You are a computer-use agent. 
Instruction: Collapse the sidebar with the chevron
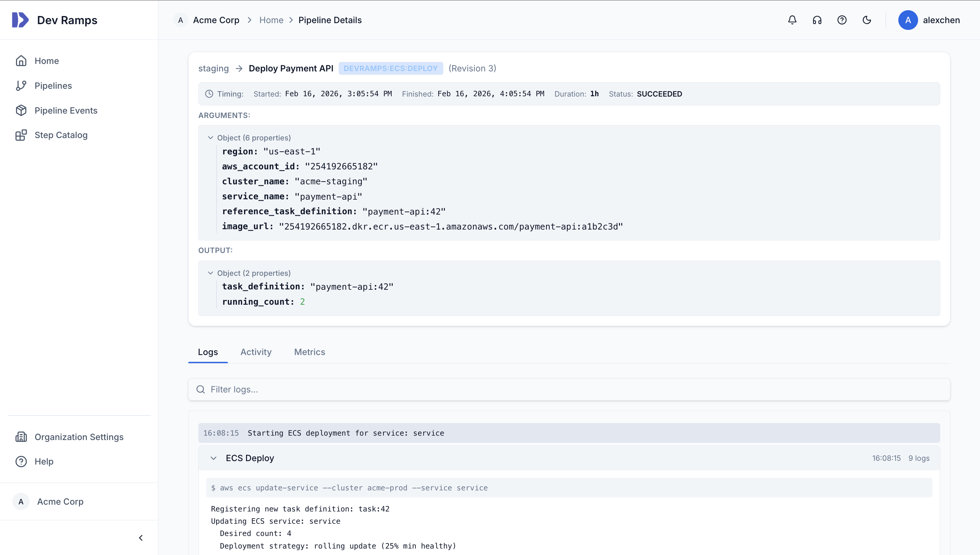click(x=140, y=537)
